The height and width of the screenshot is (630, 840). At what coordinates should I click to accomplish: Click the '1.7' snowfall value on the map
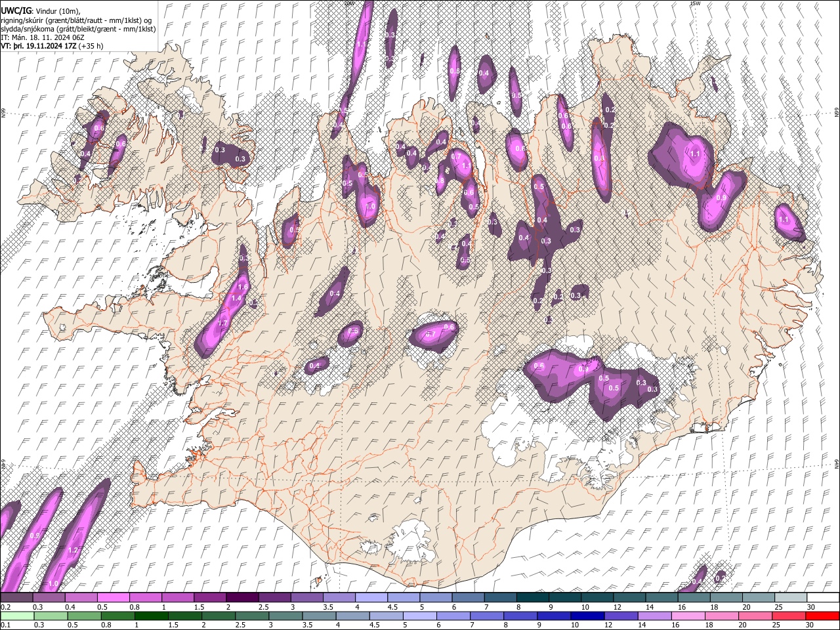pyautogui.click(x=222, y=324)
